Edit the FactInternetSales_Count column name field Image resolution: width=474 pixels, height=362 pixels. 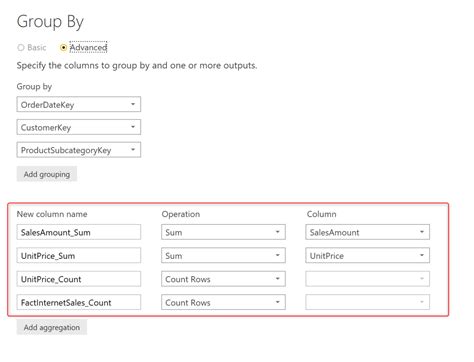pyautogui.click(x=79, y=302)
